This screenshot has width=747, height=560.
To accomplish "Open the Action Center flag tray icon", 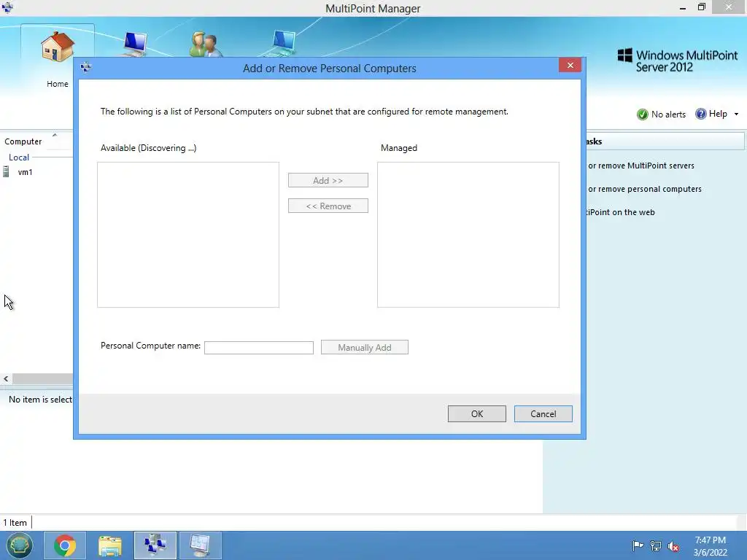I will click(638, 545).
